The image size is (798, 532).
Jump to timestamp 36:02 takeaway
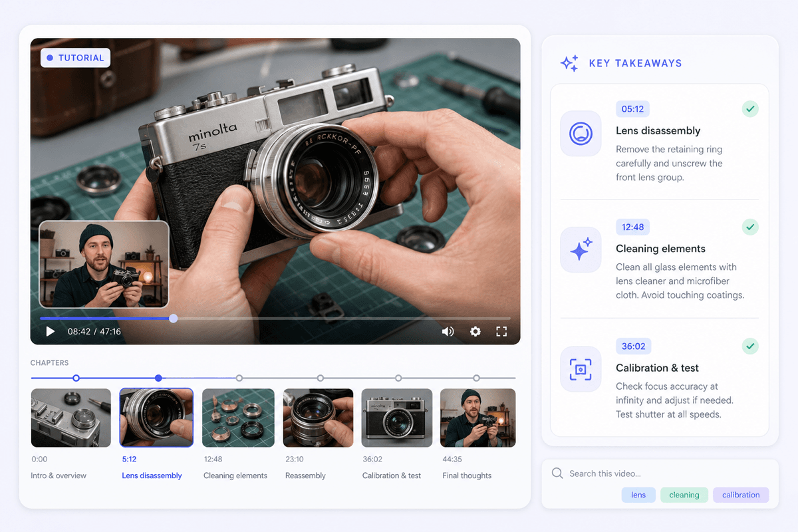(x=633, y=346)
